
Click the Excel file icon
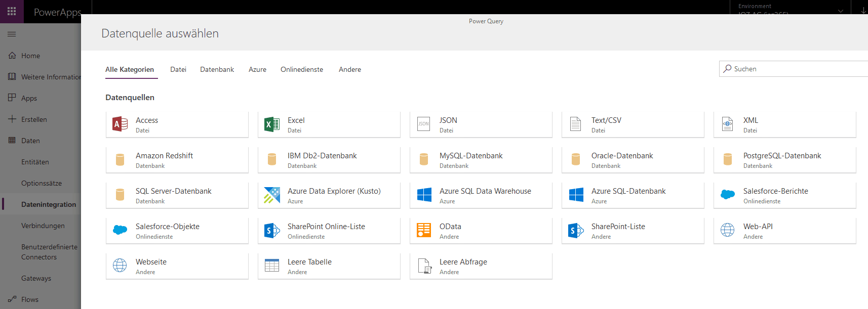pos(272,124)
